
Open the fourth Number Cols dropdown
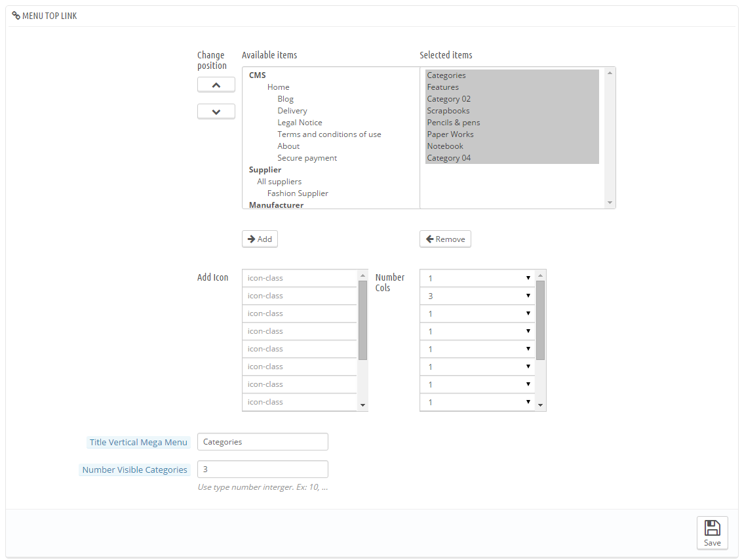(x=477, y=331)
